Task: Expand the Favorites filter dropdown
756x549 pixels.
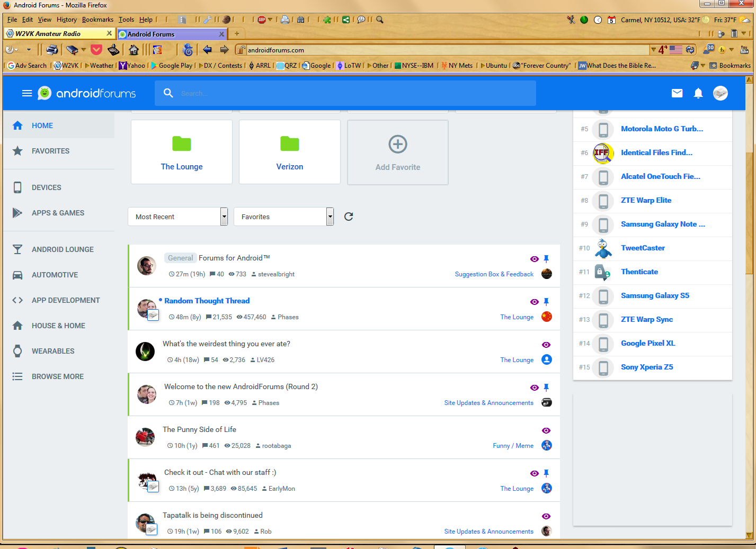Action: coord(330,217)
